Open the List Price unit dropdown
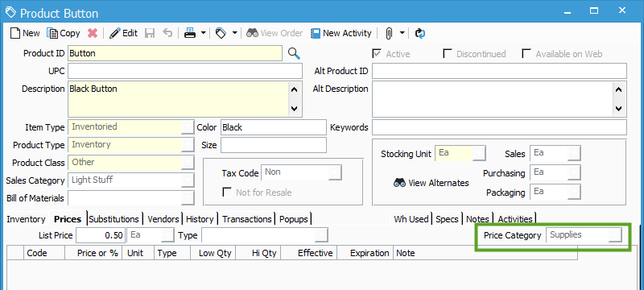The height and width of the screenshot is (290, 644). pyautogui.click(x=168, y=235)
